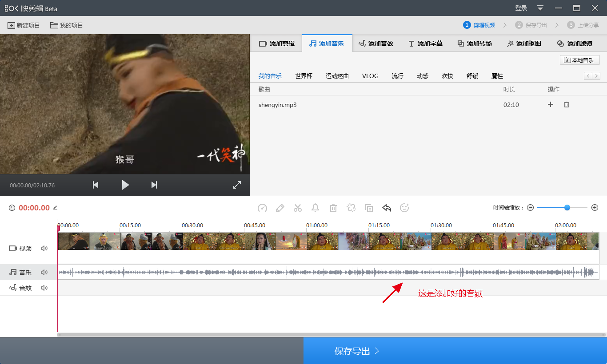Go to step 1 Edit Video
Screen dimensions: 607x364
479,25
